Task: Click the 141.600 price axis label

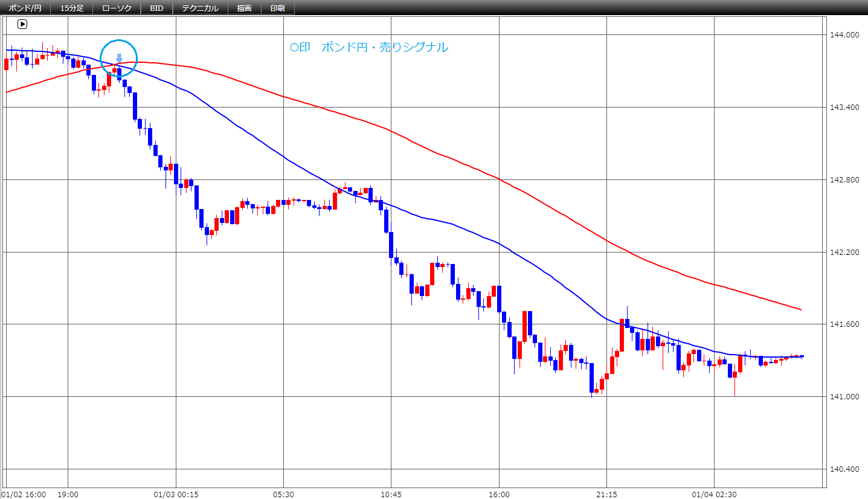Action: tap(845, 325)
